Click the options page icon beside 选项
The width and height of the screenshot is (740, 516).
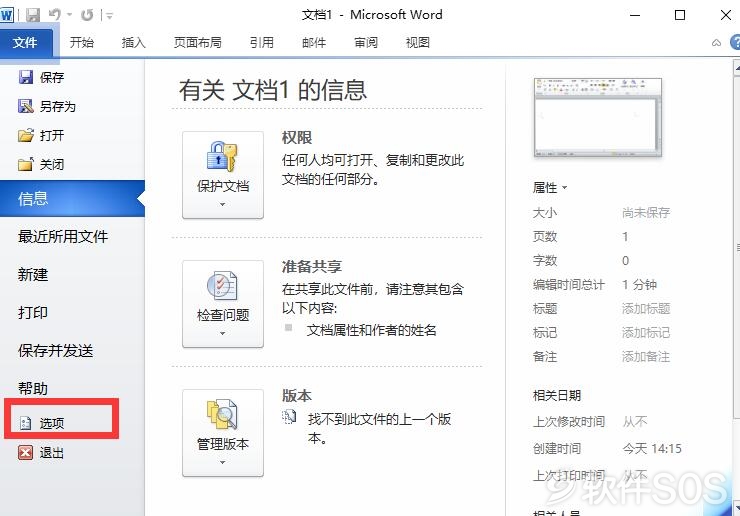click(x=25, y=423)
